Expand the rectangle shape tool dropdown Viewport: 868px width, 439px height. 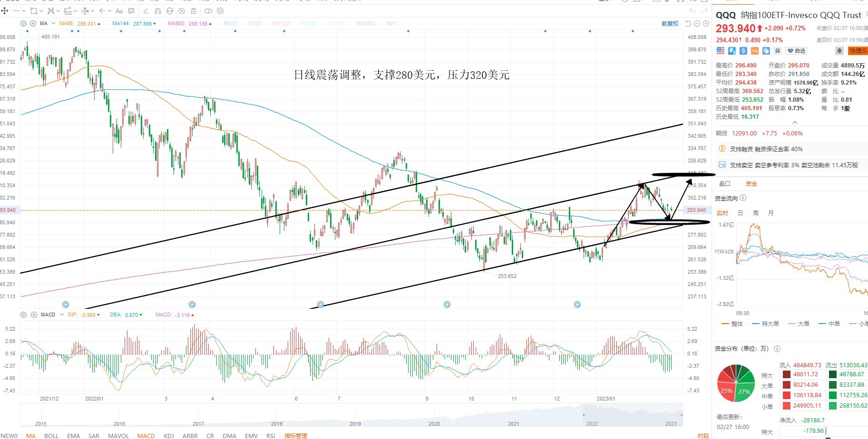(x=41, y=10)
